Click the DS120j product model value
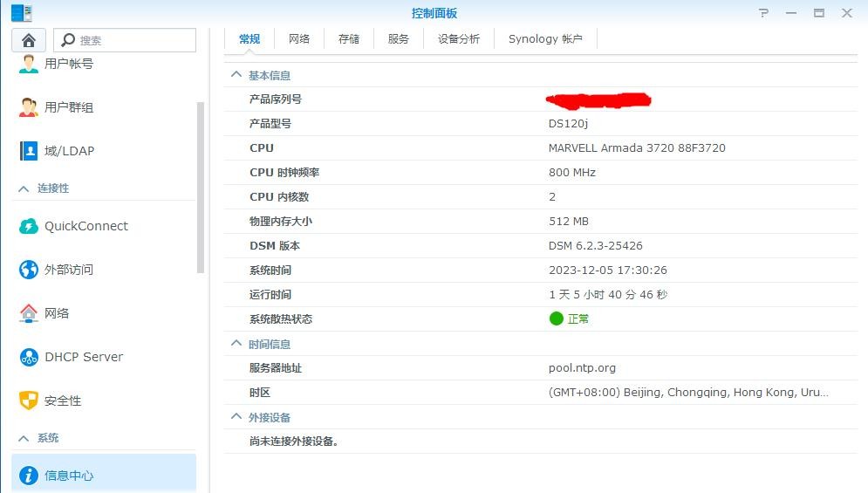This screenshot has width=868, height=493. [x=568, y=124]
